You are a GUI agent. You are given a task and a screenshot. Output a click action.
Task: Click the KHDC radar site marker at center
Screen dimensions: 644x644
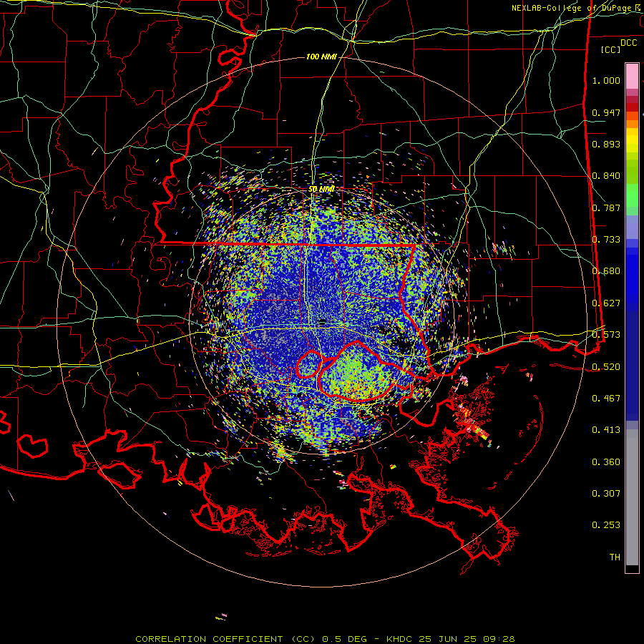tap(322, 323)
